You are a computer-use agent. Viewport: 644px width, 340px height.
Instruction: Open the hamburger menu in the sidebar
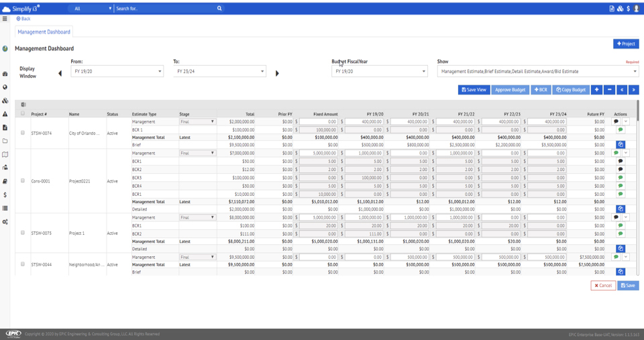pyautogui.click(x=5, y=19)
